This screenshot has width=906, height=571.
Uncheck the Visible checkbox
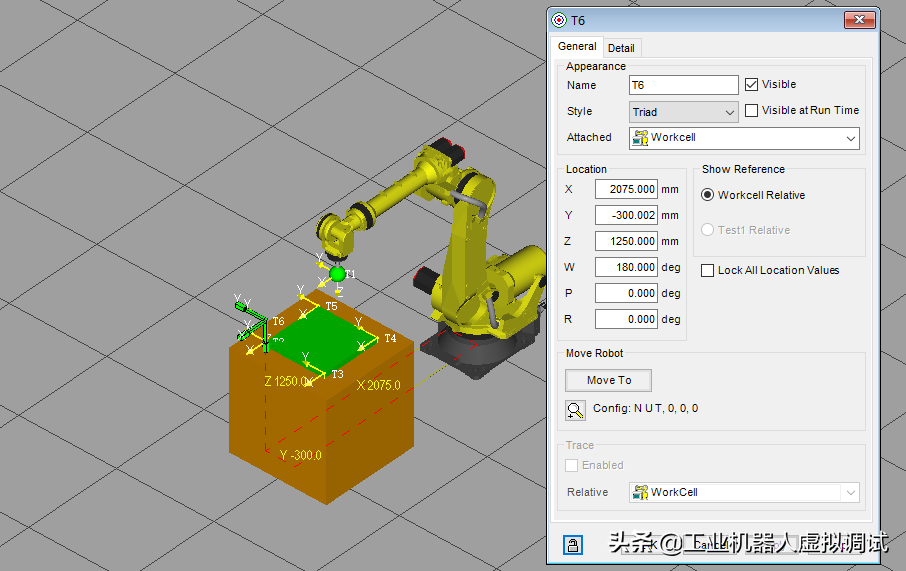[752, 85]
